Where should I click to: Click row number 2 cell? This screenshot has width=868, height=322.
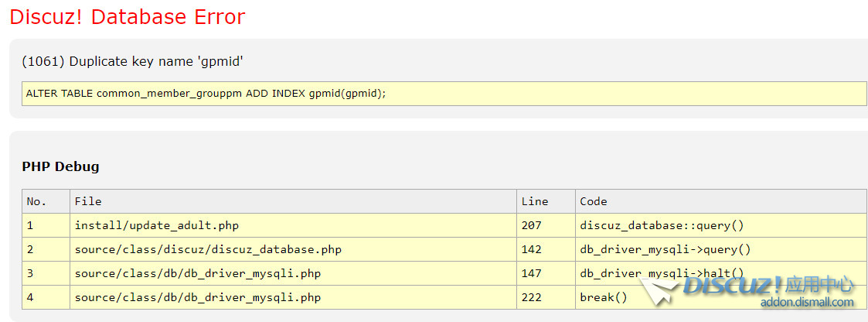(46, 249)
